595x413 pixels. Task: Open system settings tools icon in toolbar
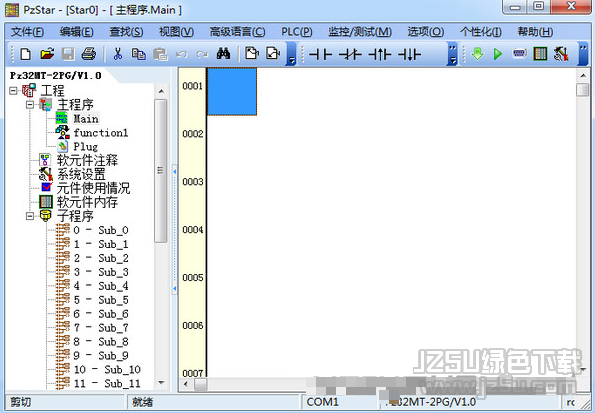point(561,54)
